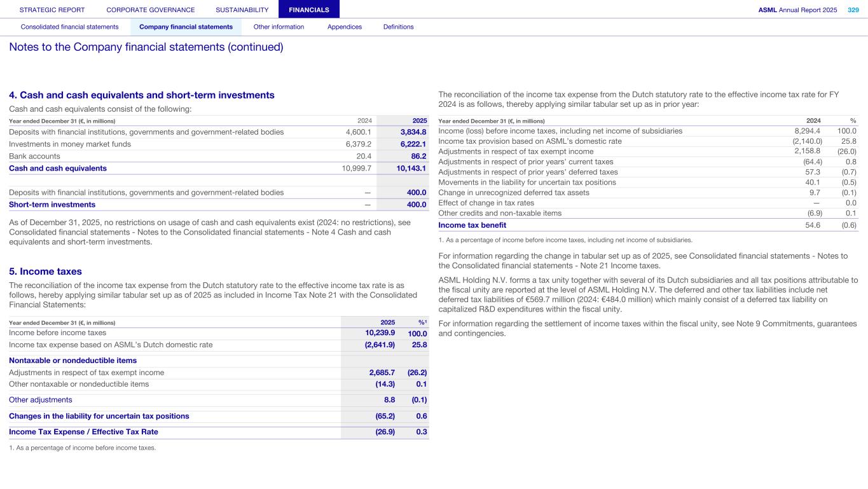Image resolution: width=868 pixels, height=489 pixels.
Task: Go to the Sustainability section tab
Action: pyautogui.click(x=242, y=10)
